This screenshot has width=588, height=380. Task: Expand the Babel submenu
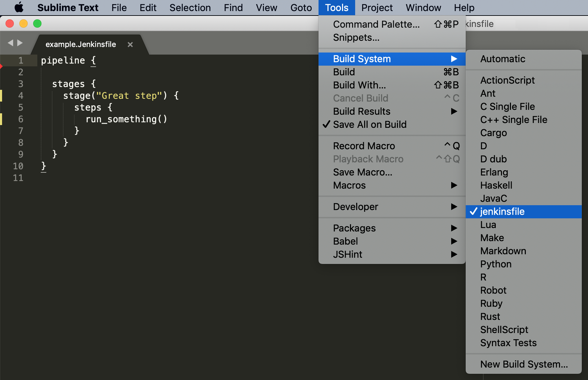392,241
